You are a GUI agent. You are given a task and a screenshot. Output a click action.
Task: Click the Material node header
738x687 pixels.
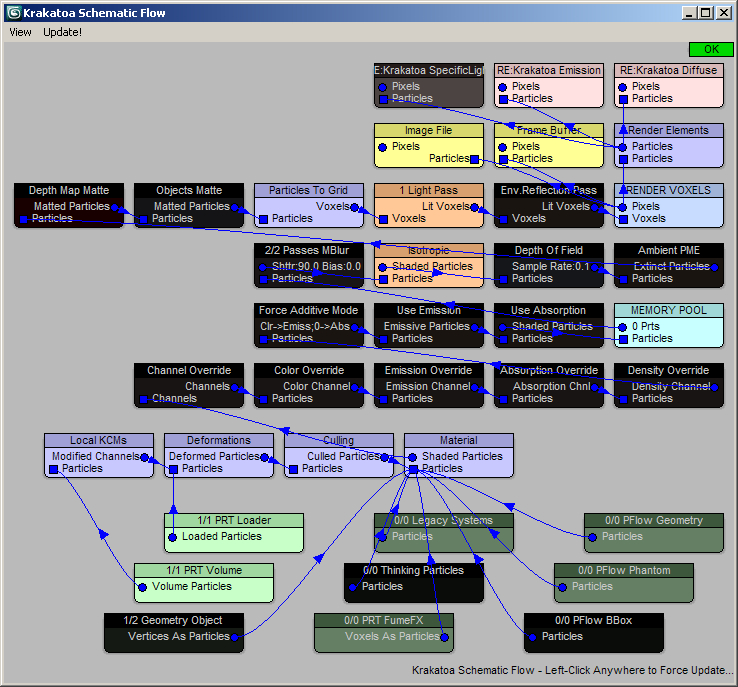(459, 440)
